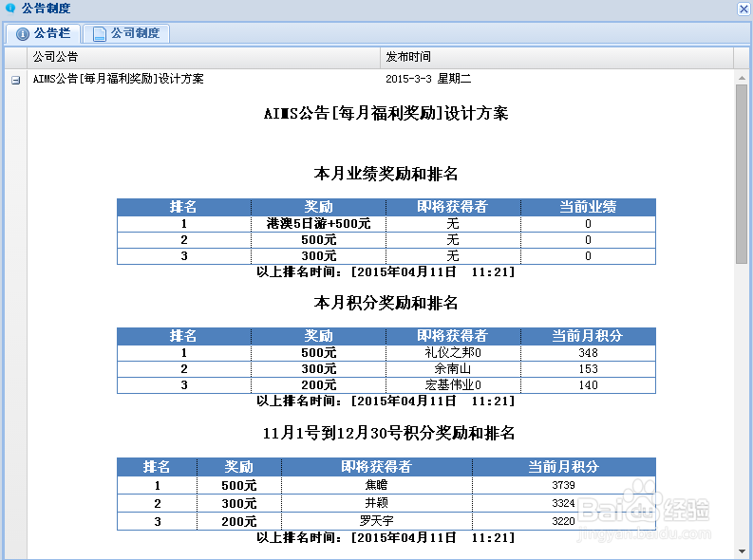Viewport: 753px width, 560px height.
Task: Click the heading 本月业绩奖励和排名
Action: 386,174
